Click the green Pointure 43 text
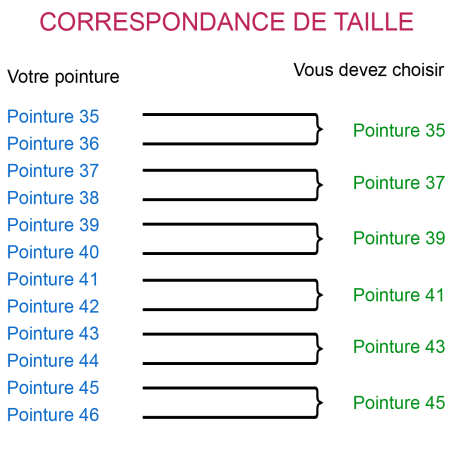Image resolution: width=452 pixels, height=452 pixels. [399, 347]
